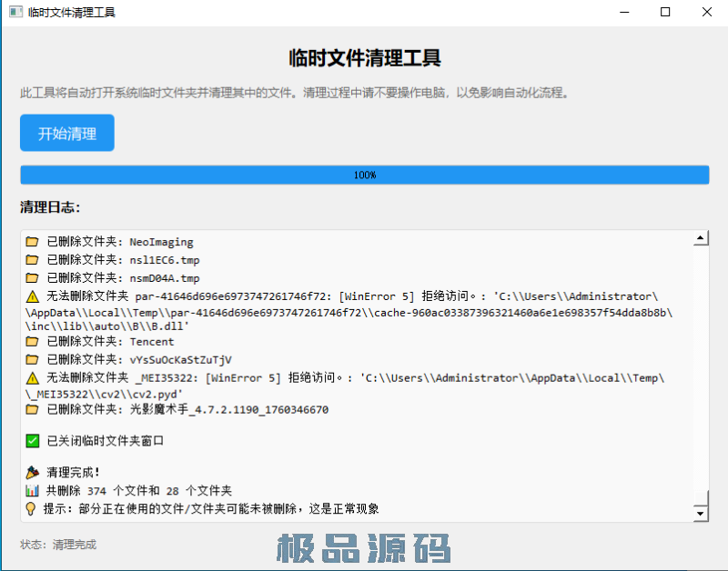Click folder icon beside NeoImaging log entry

point(32,243)
